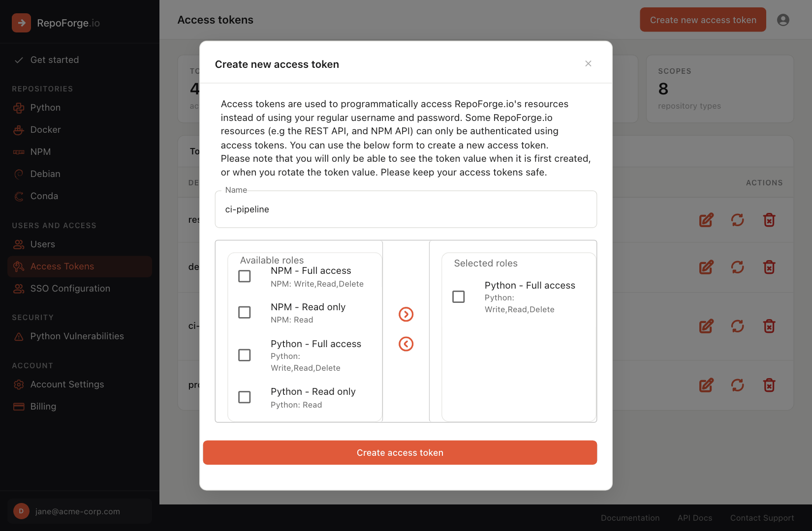Open the Debian repositories page
The image size is (812, 531).
(x=80, y=174)
